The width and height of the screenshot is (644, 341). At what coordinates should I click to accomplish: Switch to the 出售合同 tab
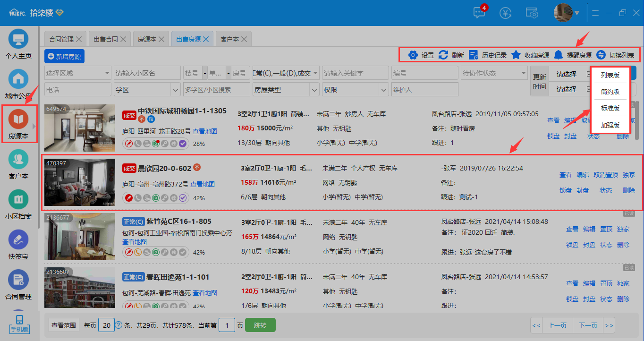[106, 39]
